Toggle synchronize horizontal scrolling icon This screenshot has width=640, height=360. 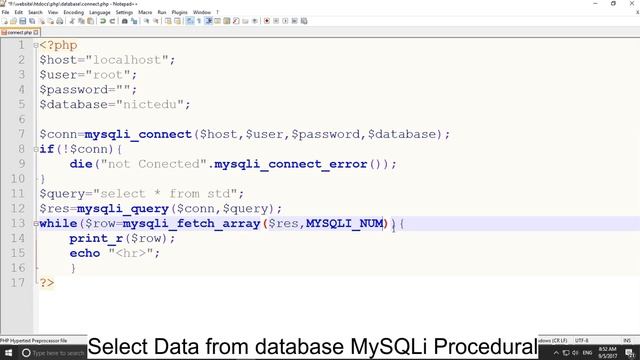pos(177,21)
